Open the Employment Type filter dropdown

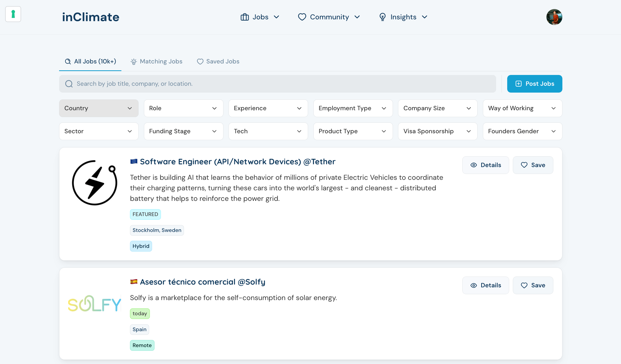[353, 108]
